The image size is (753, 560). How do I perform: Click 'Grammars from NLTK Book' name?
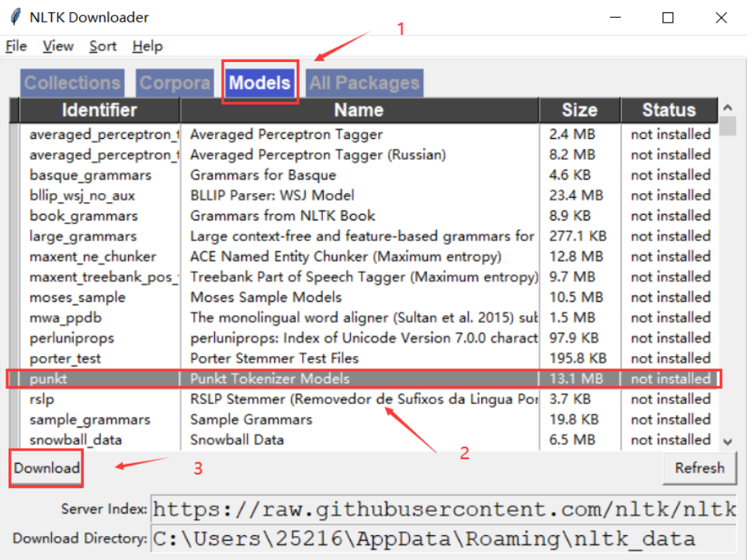pyautogui.click(x=283, y=216)
